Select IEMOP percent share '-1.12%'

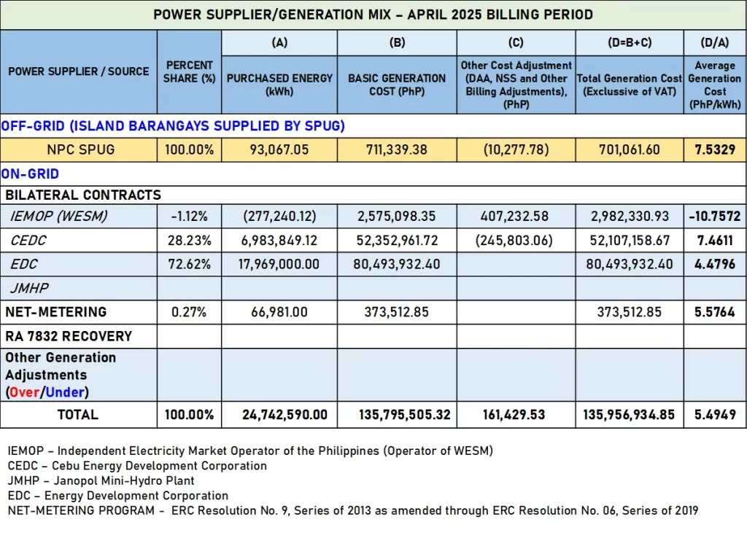189,217
